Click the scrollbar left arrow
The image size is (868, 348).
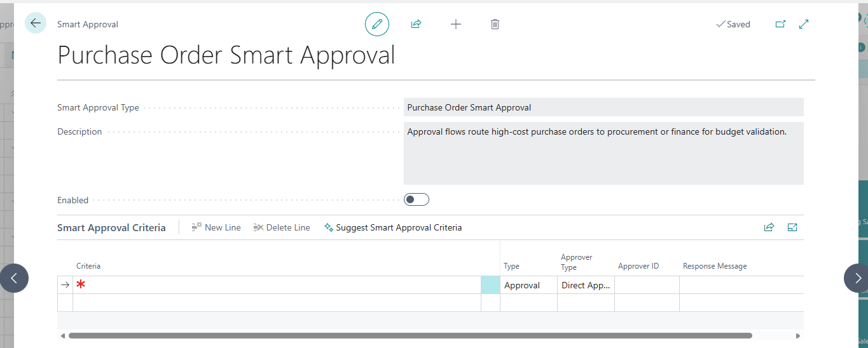(62, 335)
